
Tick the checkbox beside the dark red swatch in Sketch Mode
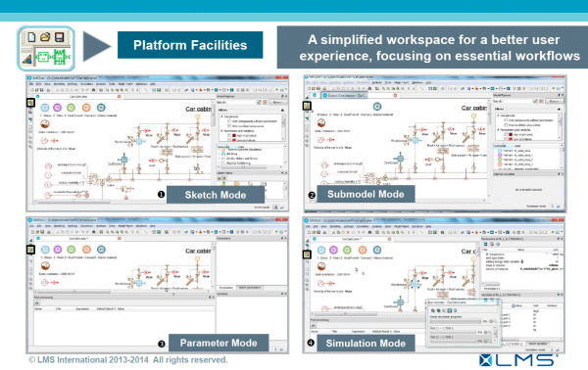[229, 135]
